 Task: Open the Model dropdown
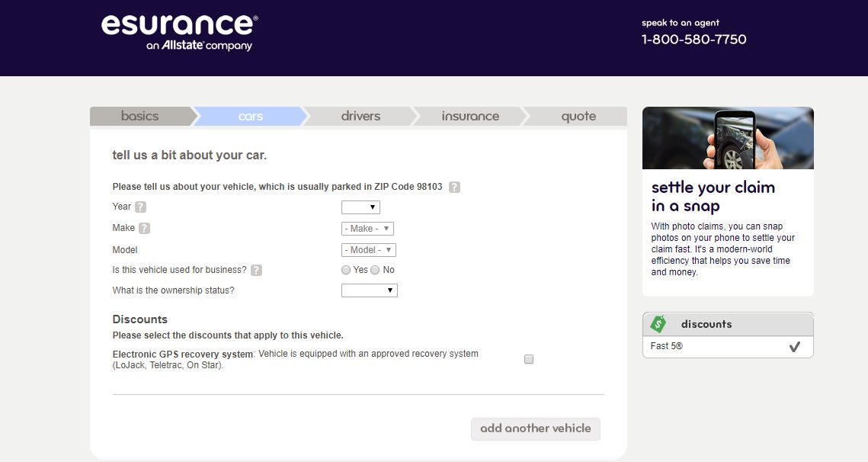coord(369,250)
